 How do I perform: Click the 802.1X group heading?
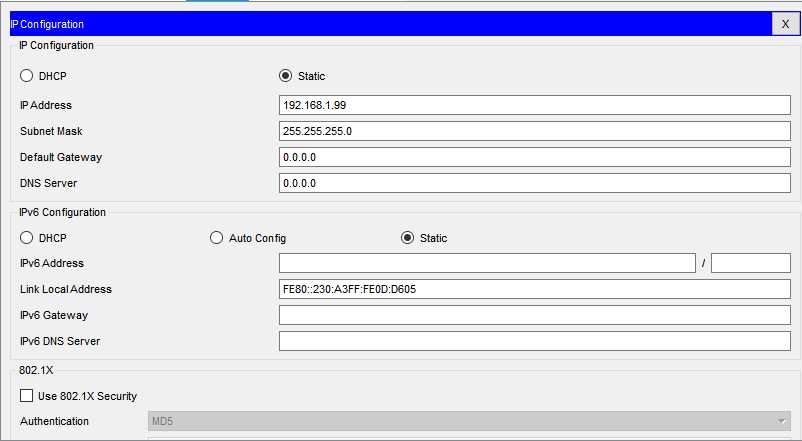click(36, 370)
